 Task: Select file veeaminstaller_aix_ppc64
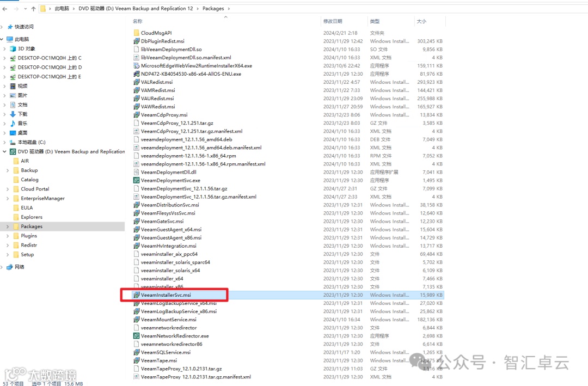point(169,254)
